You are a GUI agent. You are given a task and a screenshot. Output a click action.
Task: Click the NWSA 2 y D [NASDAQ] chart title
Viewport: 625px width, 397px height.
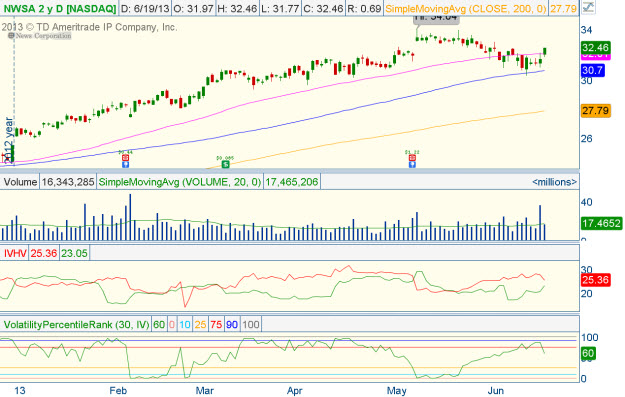(x=59, y=8)
